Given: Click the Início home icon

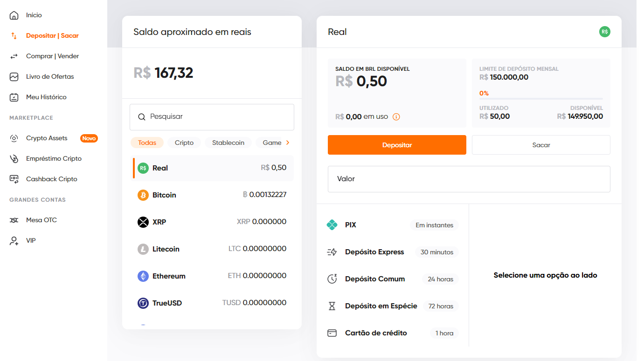Looking at the screenshot, I should click(x=14, y=15).
